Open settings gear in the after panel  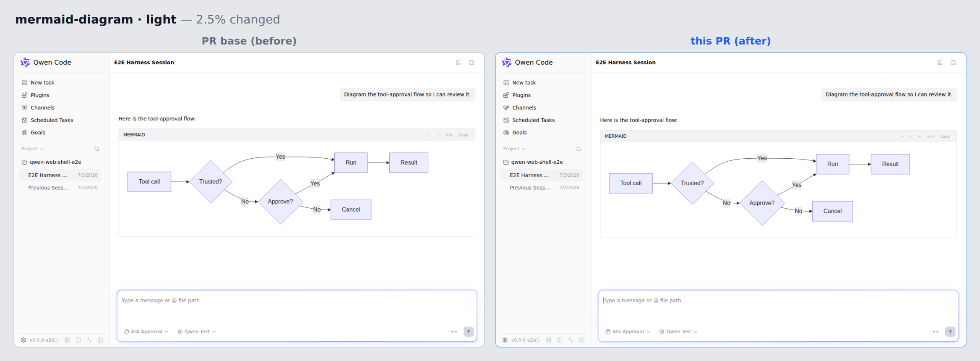[x=505, y=340]
